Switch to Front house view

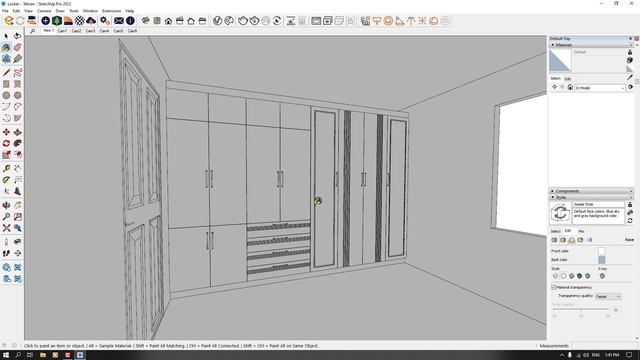click(168, 20)
